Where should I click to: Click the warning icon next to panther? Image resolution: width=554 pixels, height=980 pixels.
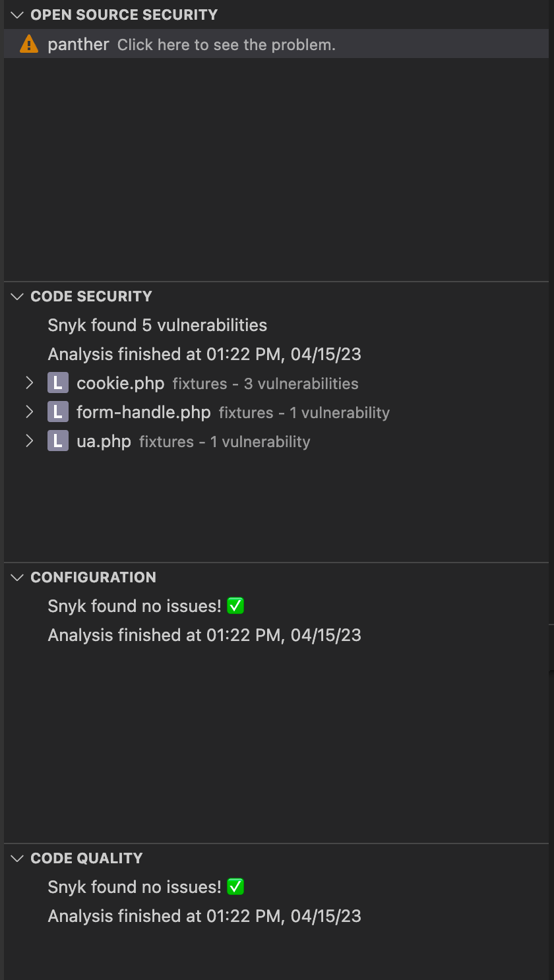28,44
